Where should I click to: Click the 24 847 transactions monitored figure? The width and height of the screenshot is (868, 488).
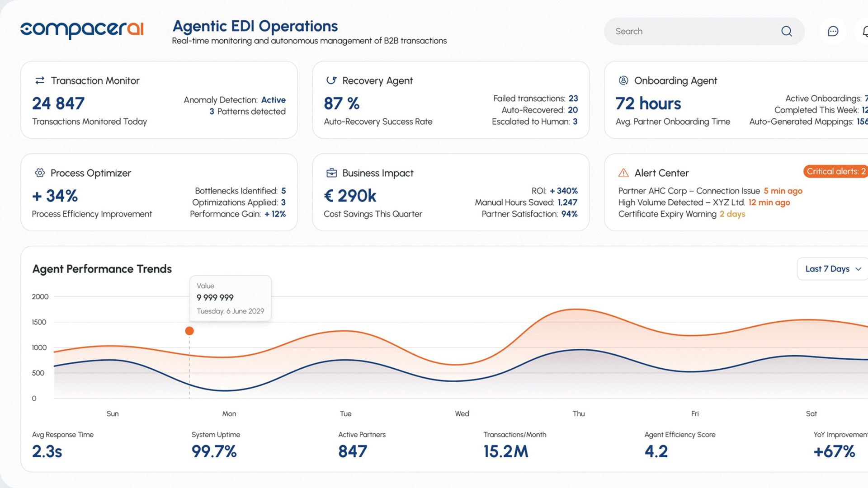[x=58, y=103]
